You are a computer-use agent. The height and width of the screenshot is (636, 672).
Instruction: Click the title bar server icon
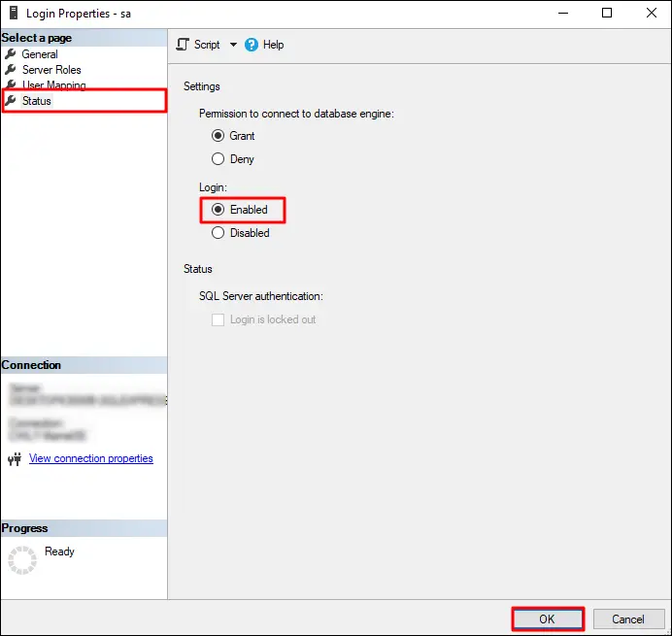point(12,14)
